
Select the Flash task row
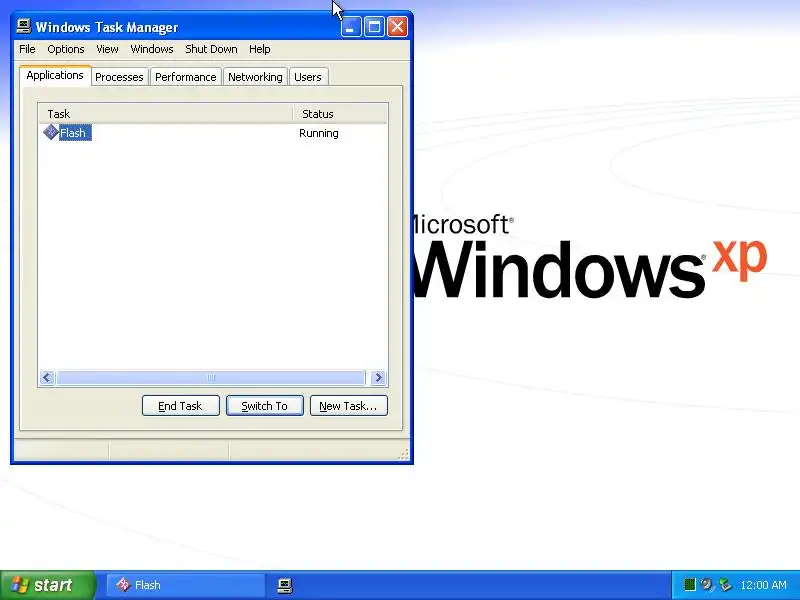click(x=213, y=133)
